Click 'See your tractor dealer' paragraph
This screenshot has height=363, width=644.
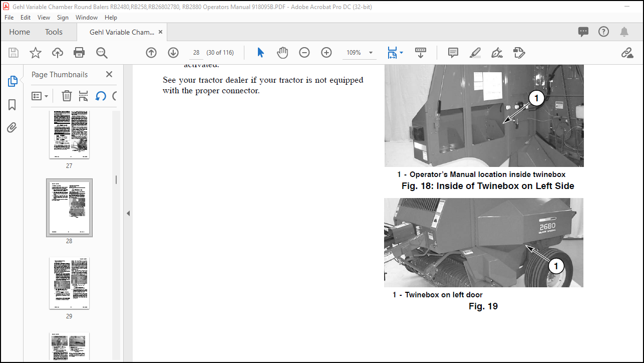click(263, 85)
